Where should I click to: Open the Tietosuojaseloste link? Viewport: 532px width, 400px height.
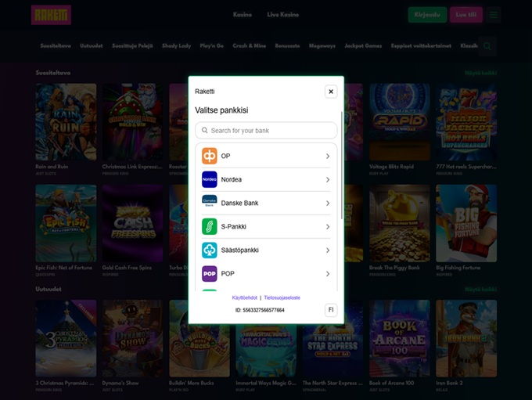[282, 297]
